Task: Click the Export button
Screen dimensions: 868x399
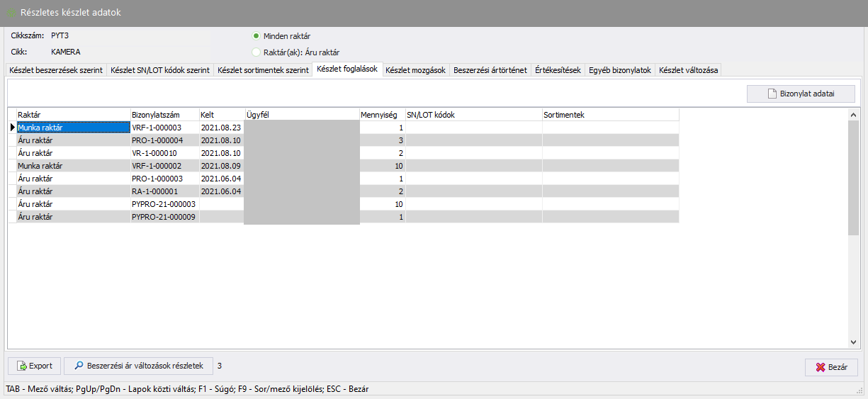Action: 34,366
